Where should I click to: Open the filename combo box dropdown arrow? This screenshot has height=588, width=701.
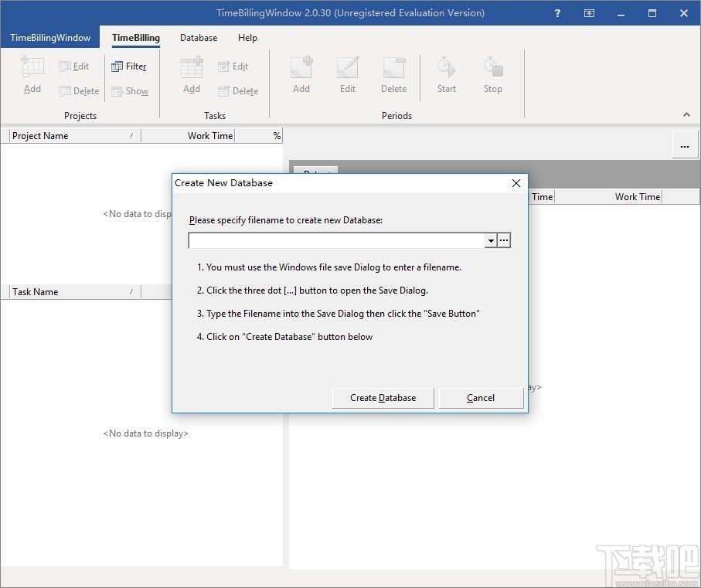point(491,241)
